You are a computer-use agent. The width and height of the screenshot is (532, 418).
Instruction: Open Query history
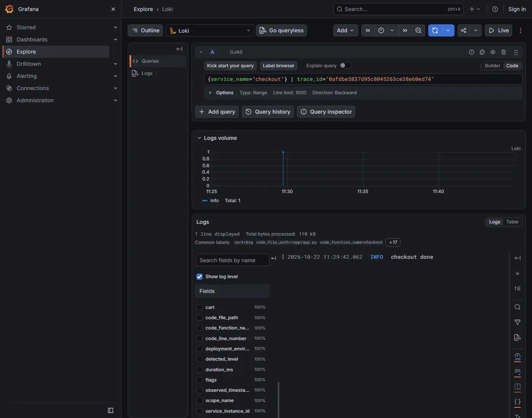(268, 112)
